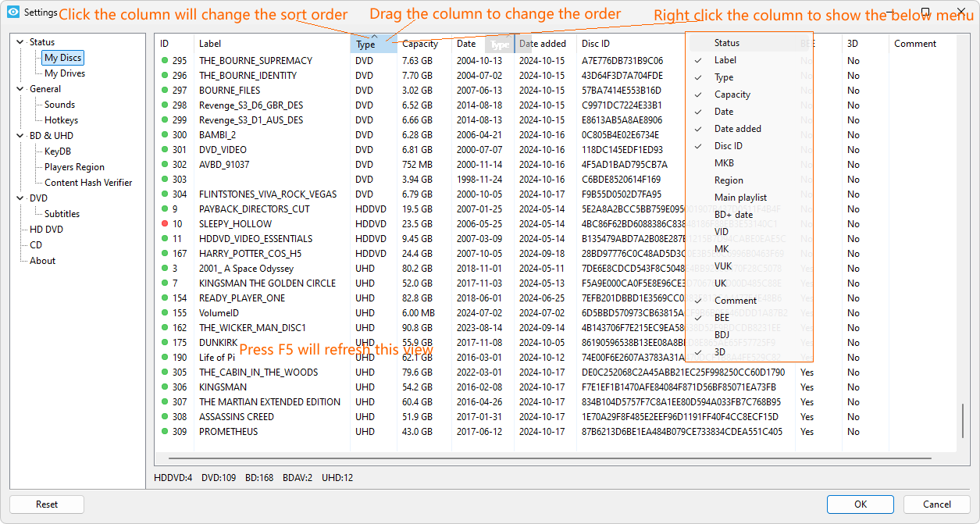Click the green status dot for THE_BOURNE_SUPREMACY

(165, 61)
